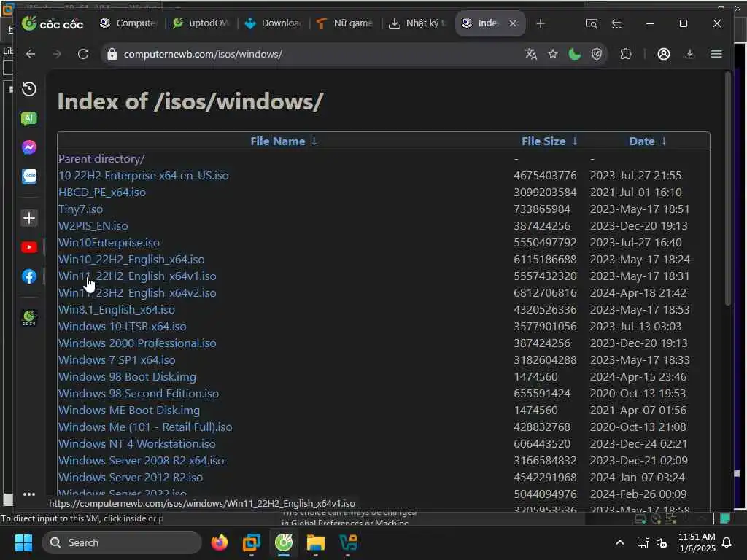The width and height of the screenshot is (747, 560).
Task: Download Tiny7.iso
Action: (x=80, y=209)
